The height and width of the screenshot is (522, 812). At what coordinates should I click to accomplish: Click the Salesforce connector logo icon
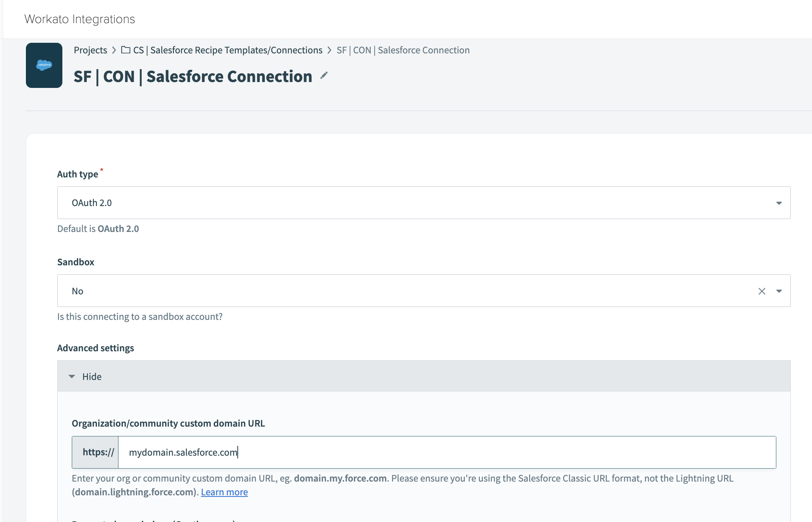coord(44,65)
